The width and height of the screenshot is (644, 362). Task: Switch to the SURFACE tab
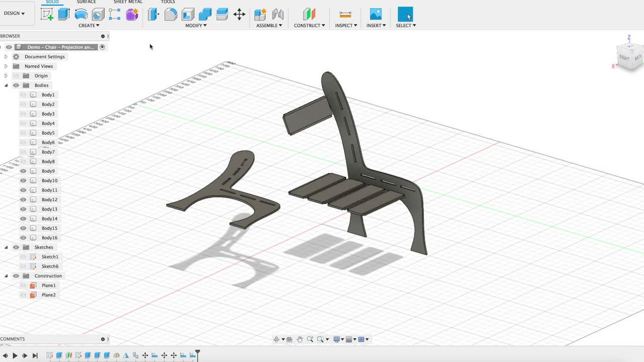[86, 2]
